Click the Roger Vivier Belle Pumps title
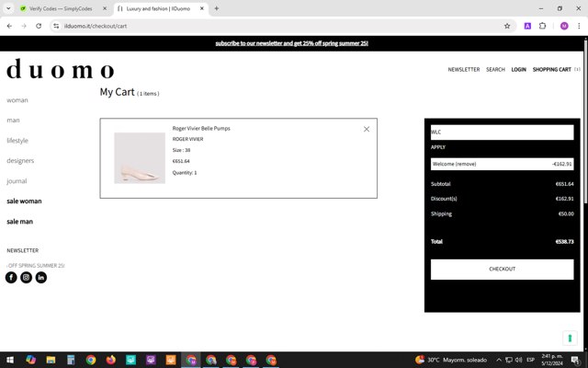Image resolution: width=588 pixels, height=368 pixels. click(x=201, y=129)
